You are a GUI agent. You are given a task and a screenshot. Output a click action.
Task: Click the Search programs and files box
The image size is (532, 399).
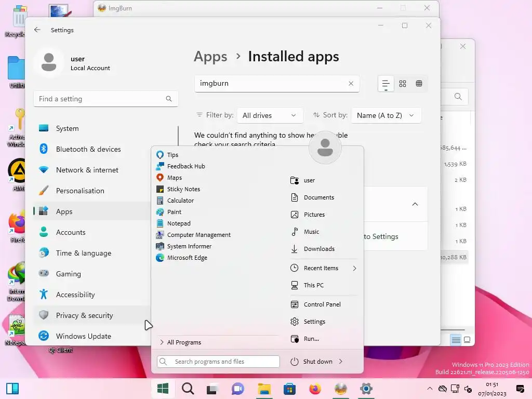pyautogui.click(x=219, y=362)
